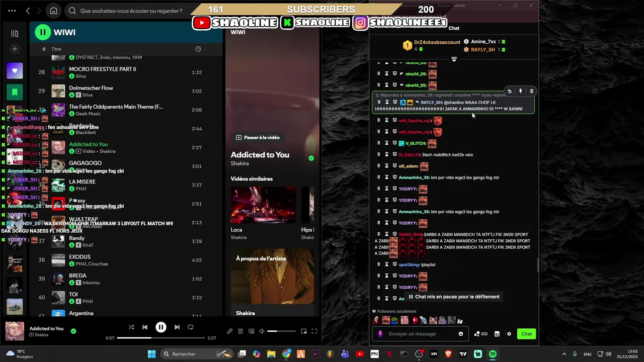The height and width of the screenshot is (362, 644).
Task: Pause the WIWI playlist with green button
Action: click(43, 32)
